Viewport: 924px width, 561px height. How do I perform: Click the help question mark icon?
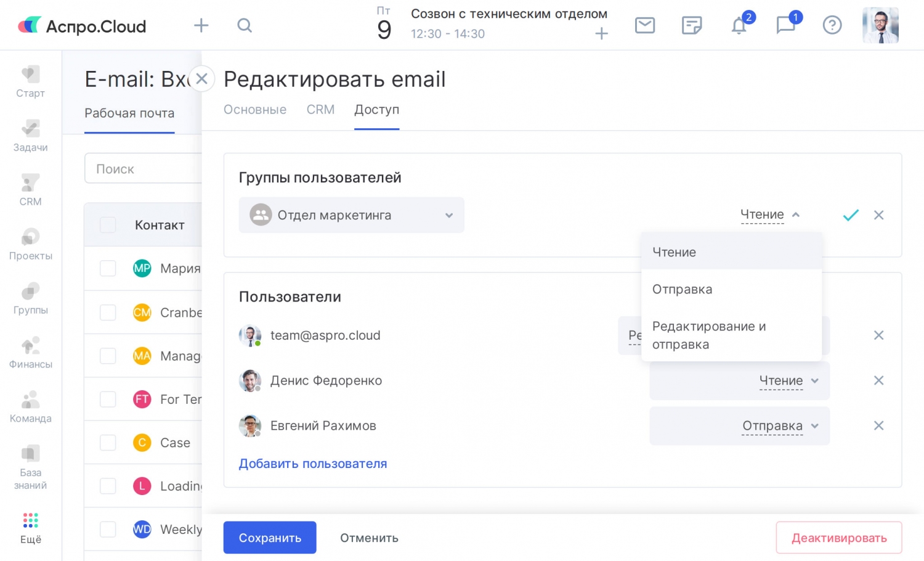[832, 25]
